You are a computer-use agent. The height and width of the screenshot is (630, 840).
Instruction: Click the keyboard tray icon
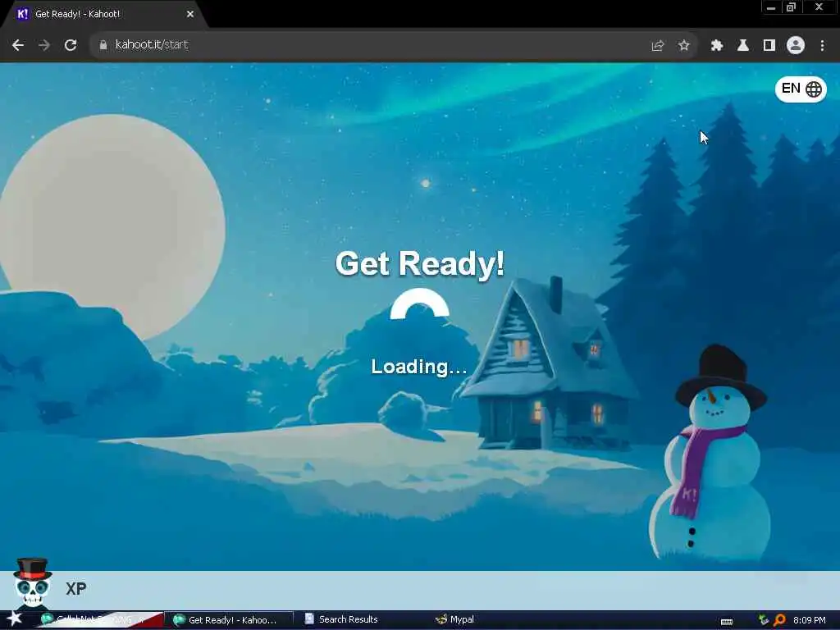(727, 622)
